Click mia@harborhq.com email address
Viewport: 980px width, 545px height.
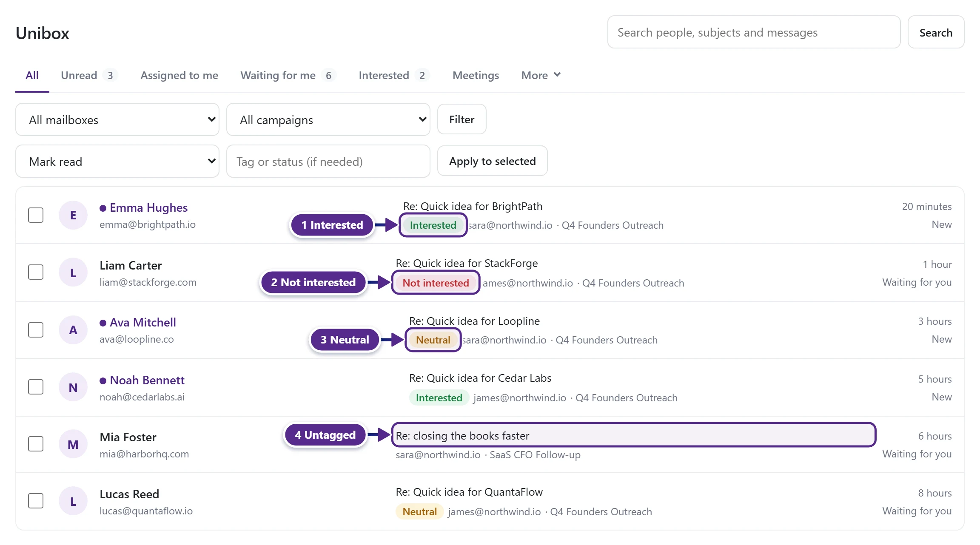(x=144, y=454)
